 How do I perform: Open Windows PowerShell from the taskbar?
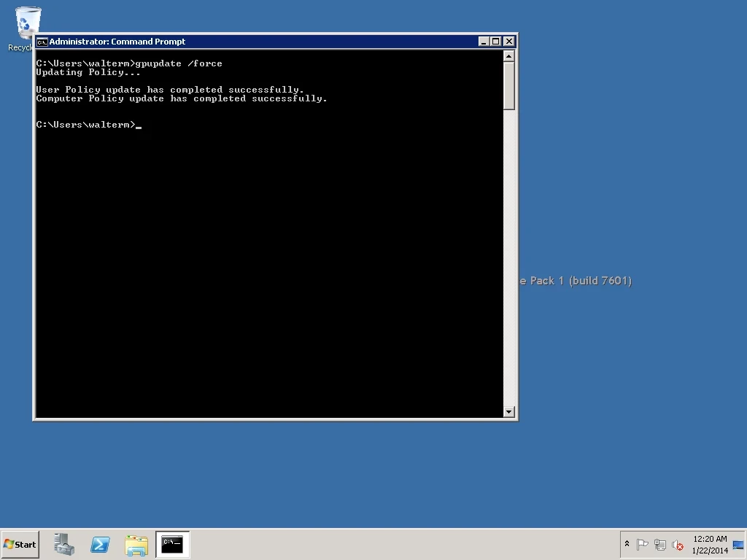click(100, 544)
